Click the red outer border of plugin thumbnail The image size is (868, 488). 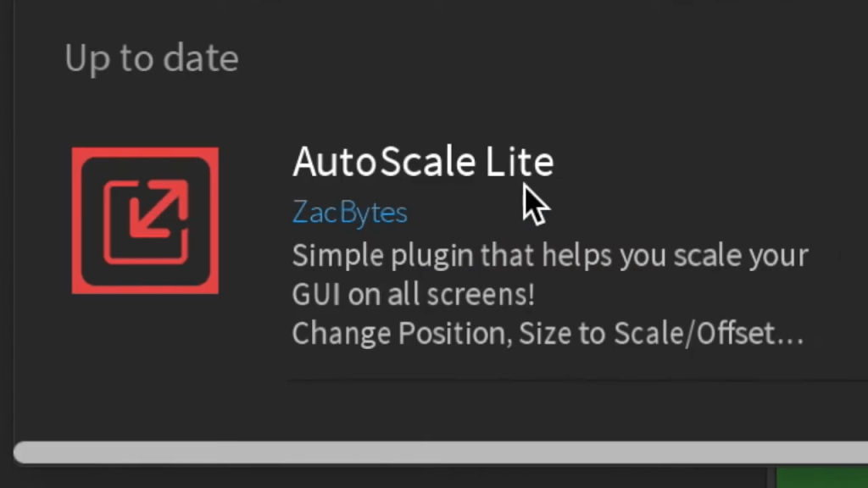point(76,220)
